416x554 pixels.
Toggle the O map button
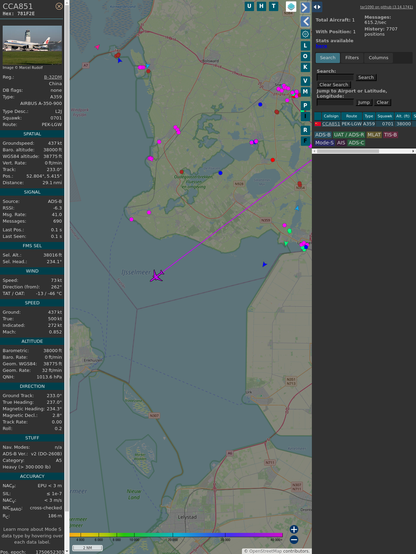[305, 56]
